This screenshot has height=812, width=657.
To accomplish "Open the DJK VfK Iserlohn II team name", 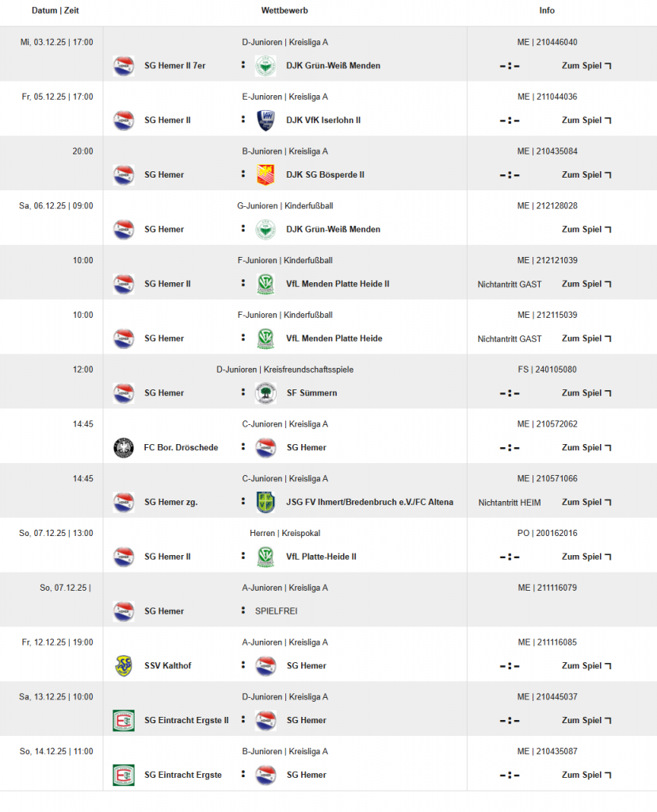I will point(323,121).
